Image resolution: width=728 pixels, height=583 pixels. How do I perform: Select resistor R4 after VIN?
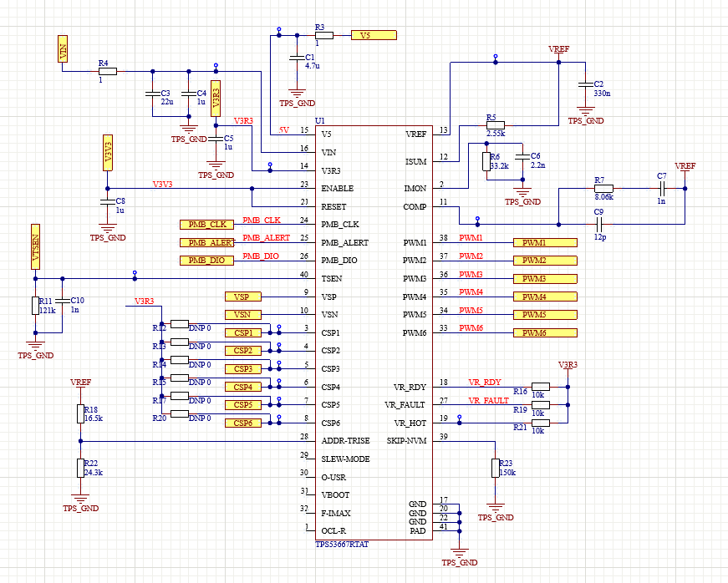108,72
